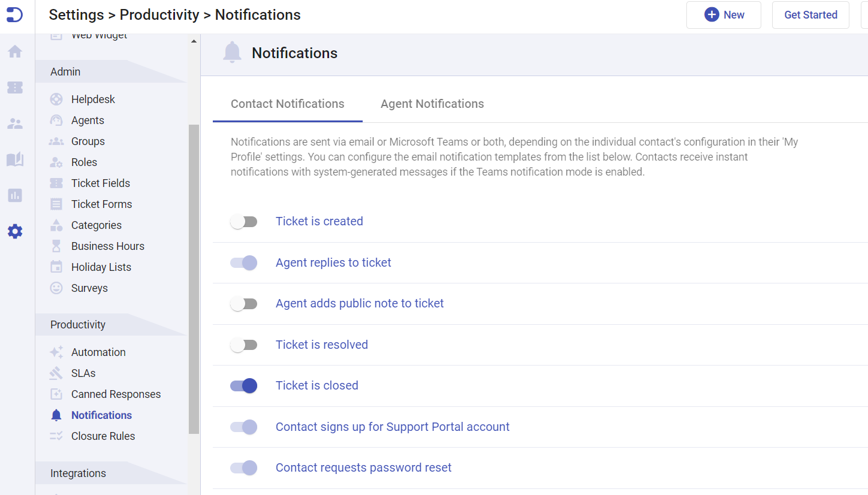
Task: Select the Reports chart icon
Action: point(15,195)
